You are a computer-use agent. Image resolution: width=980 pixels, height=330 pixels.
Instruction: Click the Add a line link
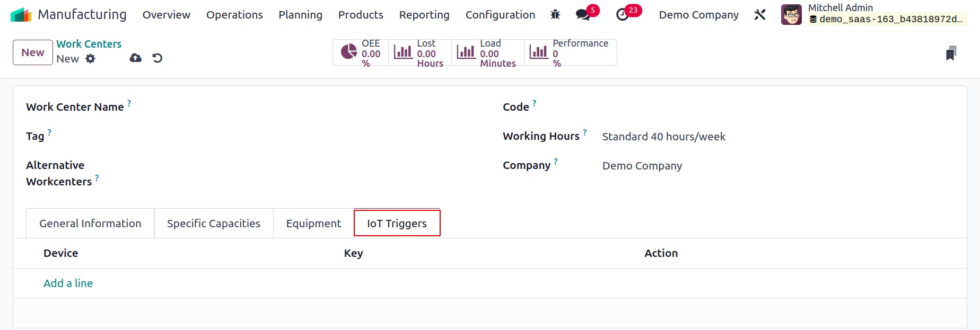tap(68, 283)
